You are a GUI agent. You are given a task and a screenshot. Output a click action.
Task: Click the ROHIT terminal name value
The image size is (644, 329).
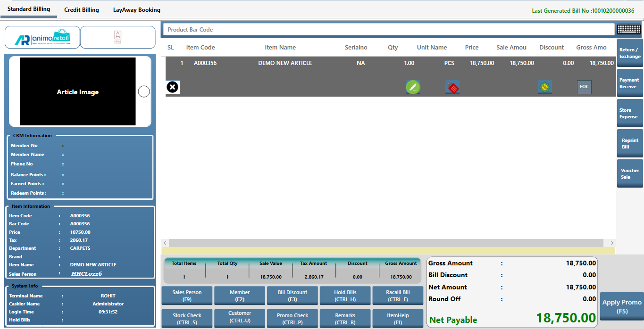click(x=108, y=296)
